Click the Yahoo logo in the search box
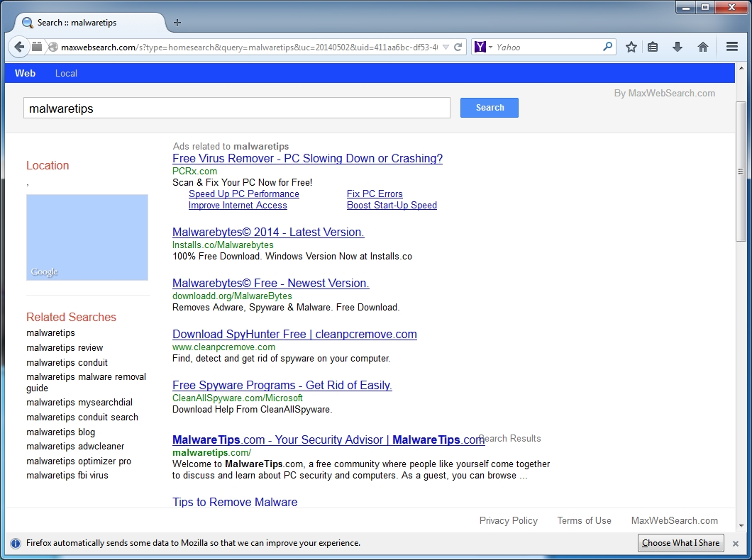 (x=480, y=46)
